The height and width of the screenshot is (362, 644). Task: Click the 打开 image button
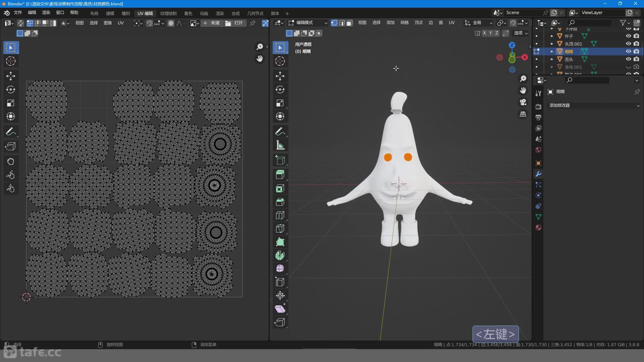(235, 23)
